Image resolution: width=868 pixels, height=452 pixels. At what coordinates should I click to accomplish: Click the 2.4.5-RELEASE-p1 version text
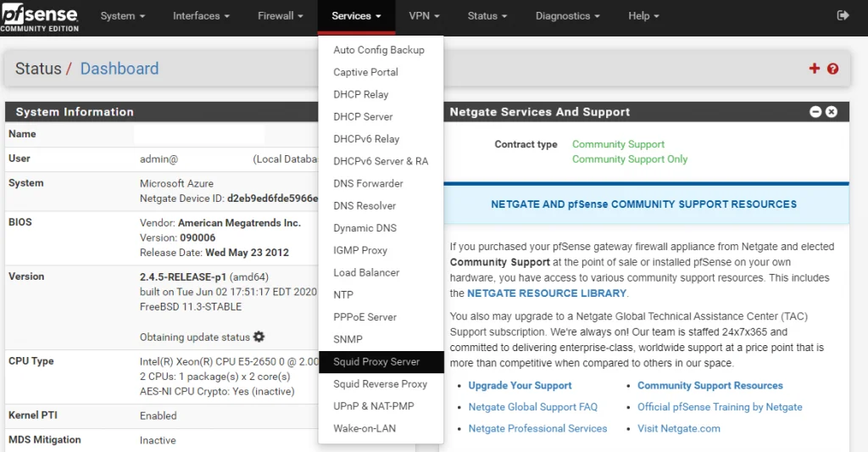pyautogui.click(x=183, y=277)
